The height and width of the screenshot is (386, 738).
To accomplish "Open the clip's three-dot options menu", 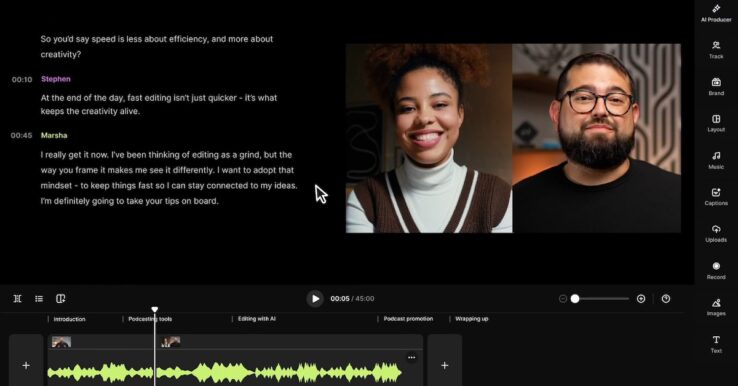I will (411, 357).
